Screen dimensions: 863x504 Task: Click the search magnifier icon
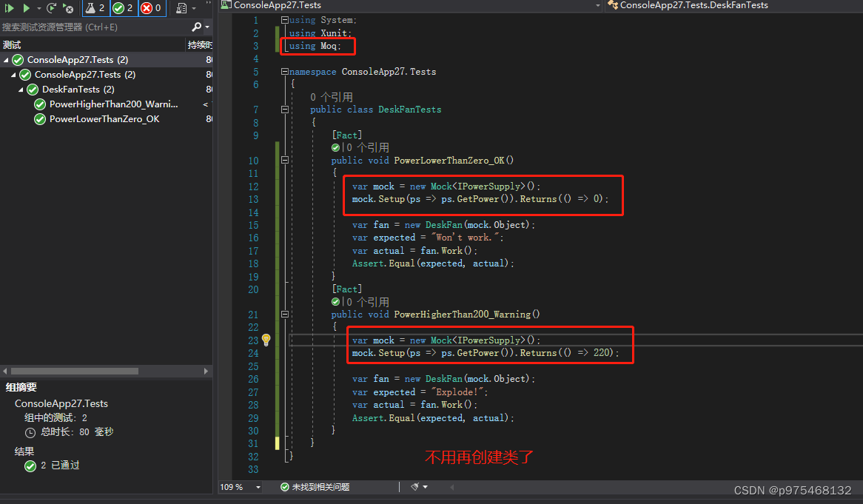[197, 27]
